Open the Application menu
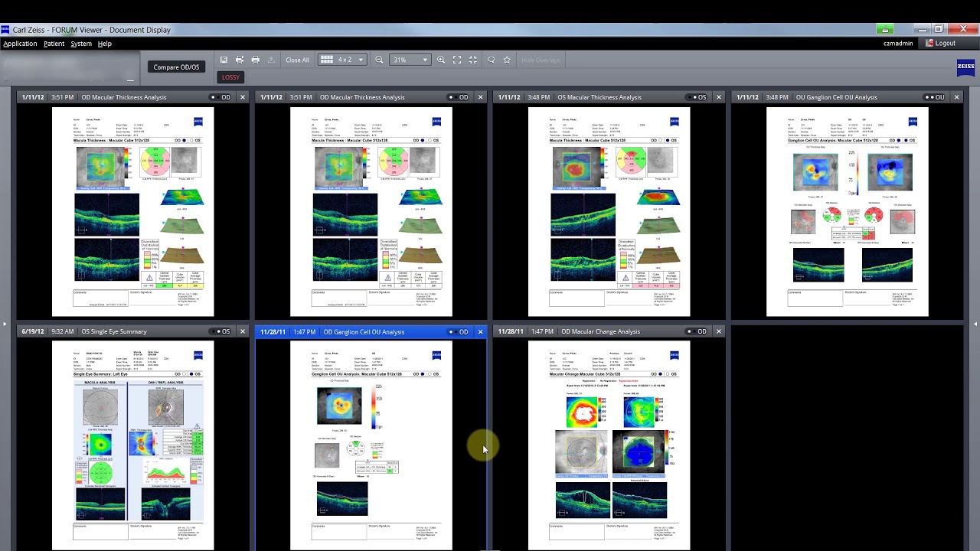Image resolution: width=980 pixels, height=551 pixels. coord(20,44)
